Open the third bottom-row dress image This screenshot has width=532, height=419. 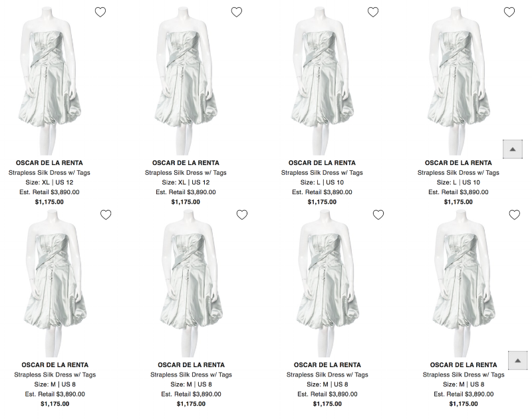[x=327, y=283]
